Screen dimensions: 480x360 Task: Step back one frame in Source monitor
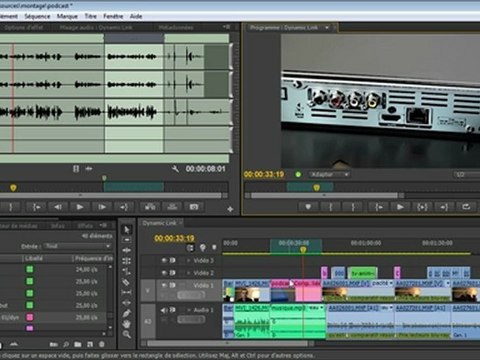click(x=58, y=207)
